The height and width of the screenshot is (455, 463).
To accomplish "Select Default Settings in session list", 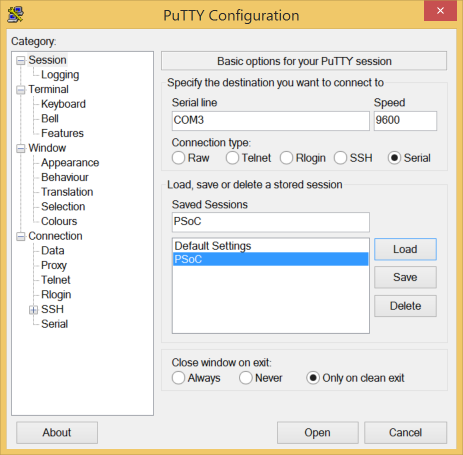I will (x=270, y=246).
